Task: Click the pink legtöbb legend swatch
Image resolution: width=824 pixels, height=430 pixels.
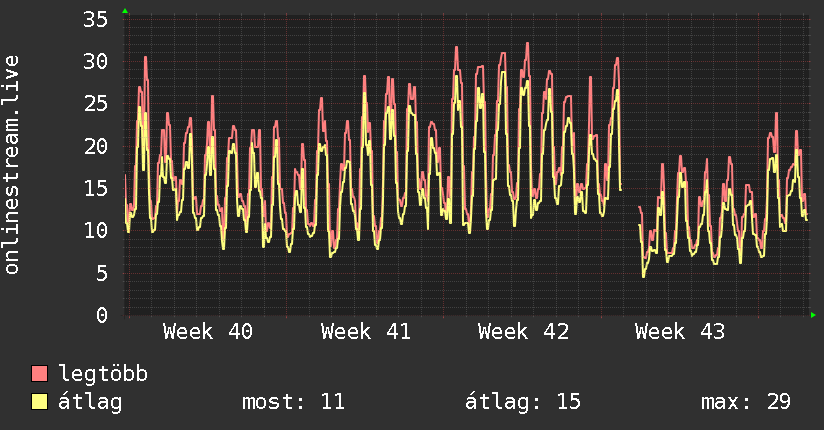Action: pos(39,373)
